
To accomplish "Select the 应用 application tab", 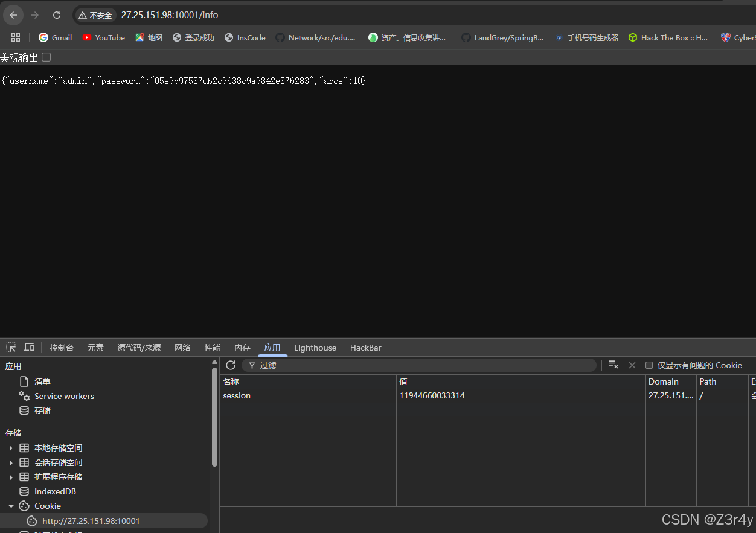I will click(272, 348).
